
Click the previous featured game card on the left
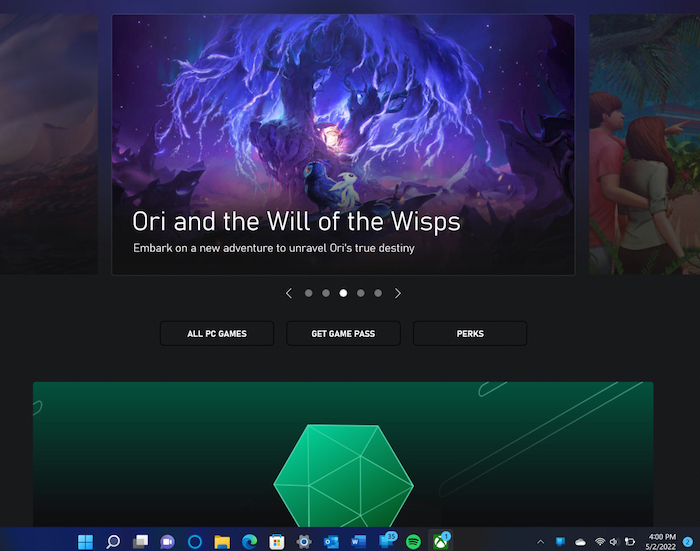(49, 144)
